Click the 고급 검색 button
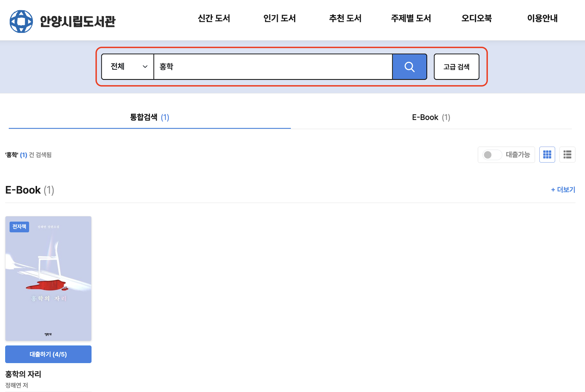 (456, 67)
